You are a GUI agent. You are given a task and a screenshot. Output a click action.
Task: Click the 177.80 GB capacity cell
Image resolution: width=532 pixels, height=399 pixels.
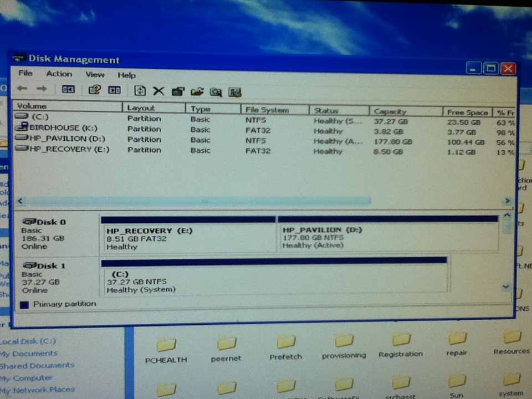point(393,141)
